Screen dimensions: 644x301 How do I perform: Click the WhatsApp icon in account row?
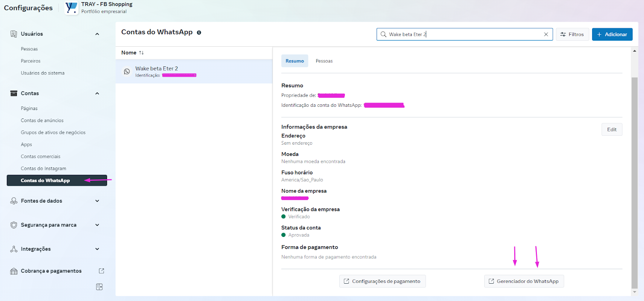click(127, 72)
